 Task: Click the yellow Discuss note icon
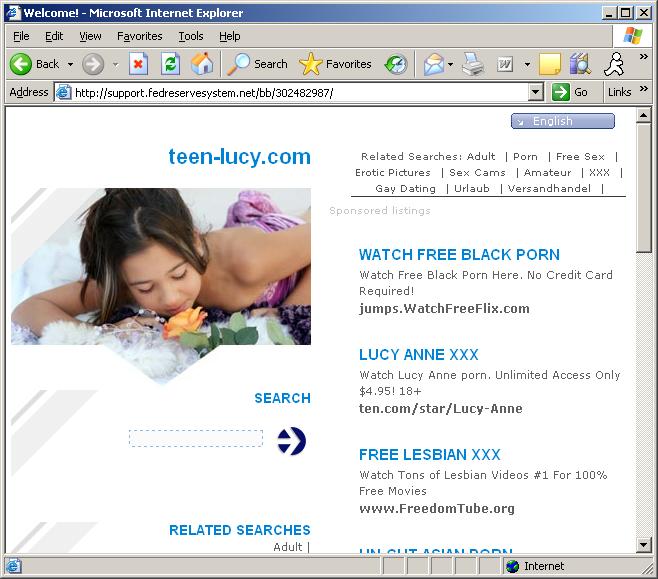click(x=550, y=64)
